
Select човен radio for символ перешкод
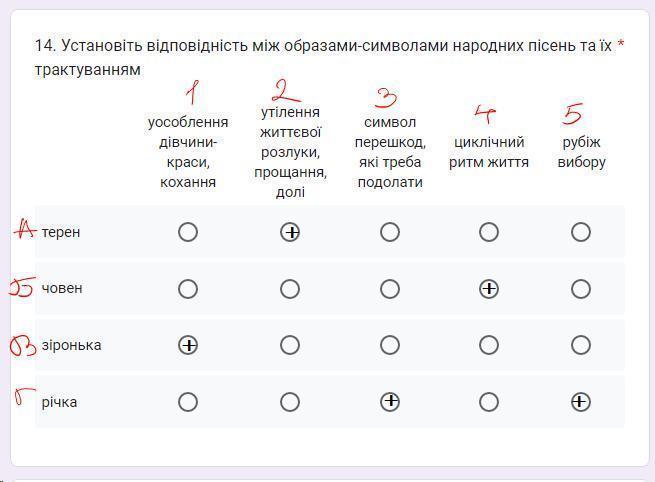390,289
